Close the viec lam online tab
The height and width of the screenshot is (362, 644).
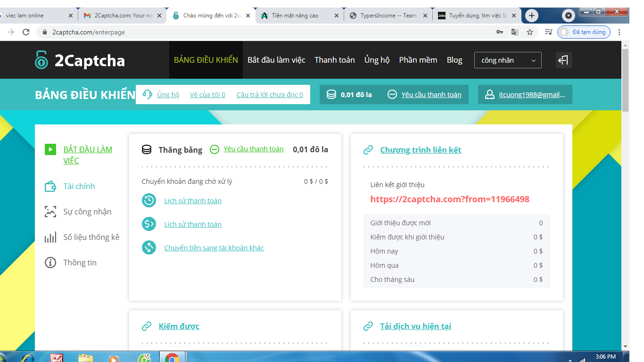point(71,16)
